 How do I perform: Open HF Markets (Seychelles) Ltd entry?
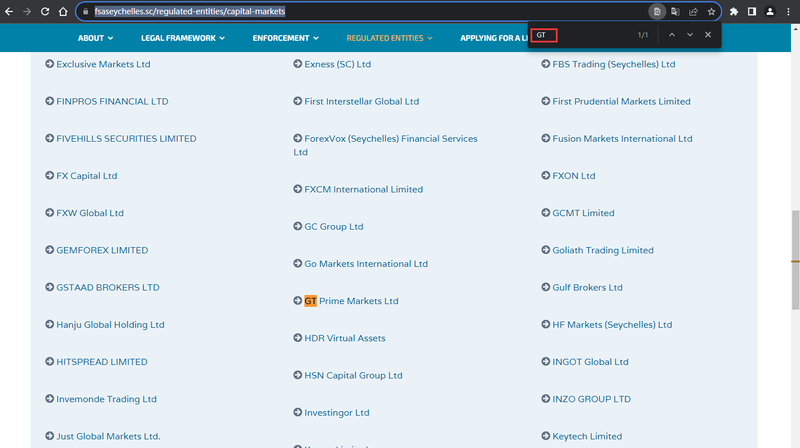(x=612, y=325)
